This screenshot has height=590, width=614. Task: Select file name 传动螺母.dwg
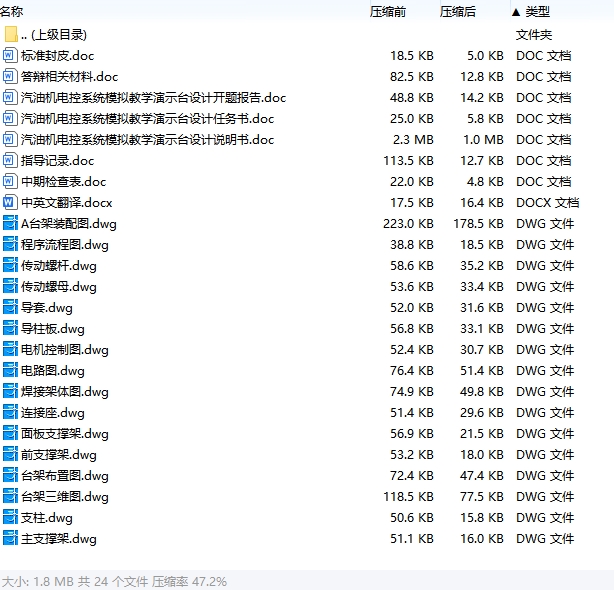59,287
